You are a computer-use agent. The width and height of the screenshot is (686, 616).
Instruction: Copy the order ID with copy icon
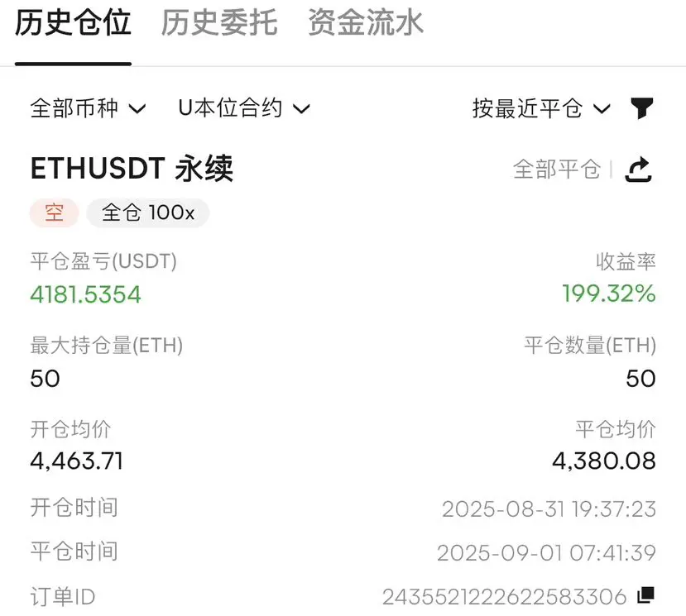[x=646, y=595]
